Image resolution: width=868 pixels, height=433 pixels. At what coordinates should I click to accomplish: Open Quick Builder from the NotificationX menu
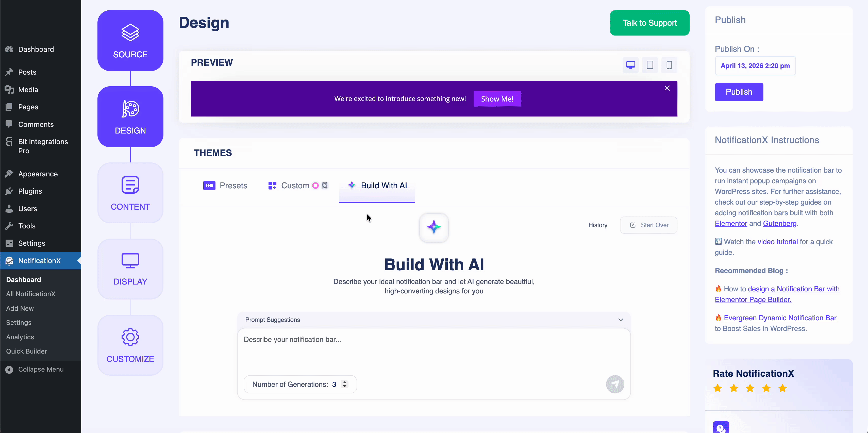[26, 351]
